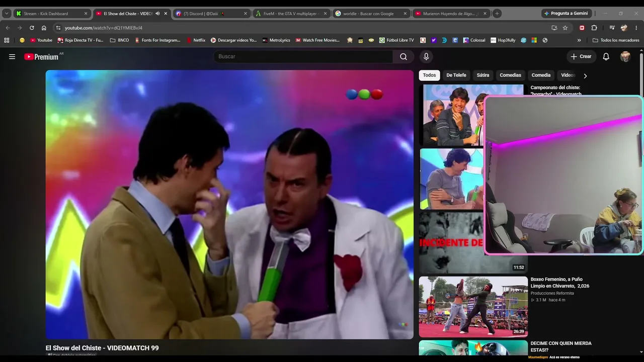This screenshot has height=362, width=644.
Task: Click the Buscar search field
Action: pos(303,57)
